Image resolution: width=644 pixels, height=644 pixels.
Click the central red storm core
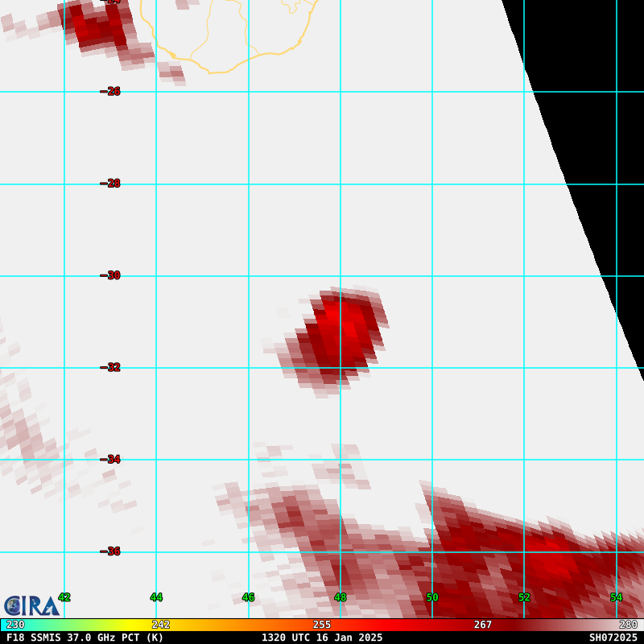(x=340, y=334)
